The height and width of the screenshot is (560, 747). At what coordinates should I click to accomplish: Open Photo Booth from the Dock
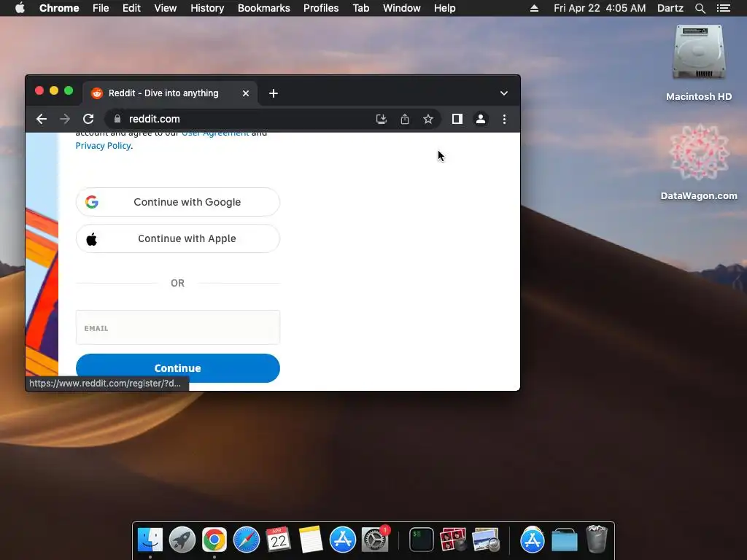click(x=453, y=540)
